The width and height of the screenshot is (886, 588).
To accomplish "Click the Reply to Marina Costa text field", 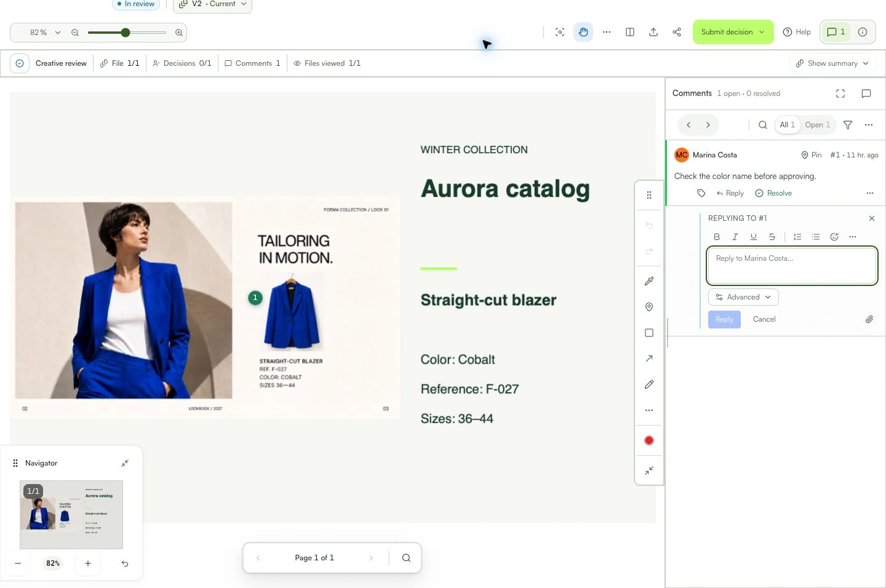I will tap(792, 266).
